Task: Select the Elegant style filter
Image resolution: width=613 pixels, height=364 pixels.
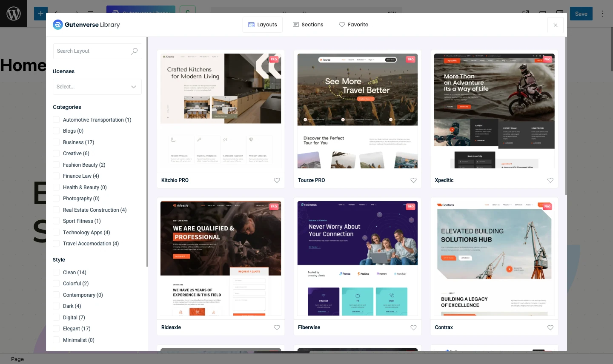Action: point(56,329)
